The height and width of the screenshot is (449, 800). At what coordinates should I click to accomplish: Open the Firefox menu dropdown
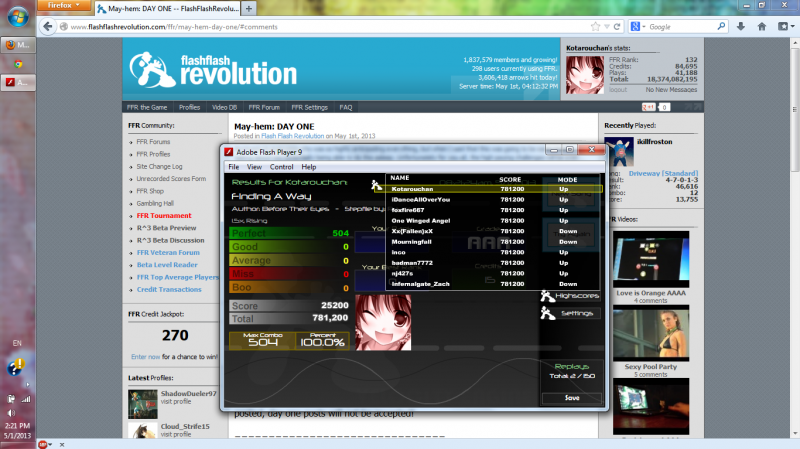click(64, 6)
